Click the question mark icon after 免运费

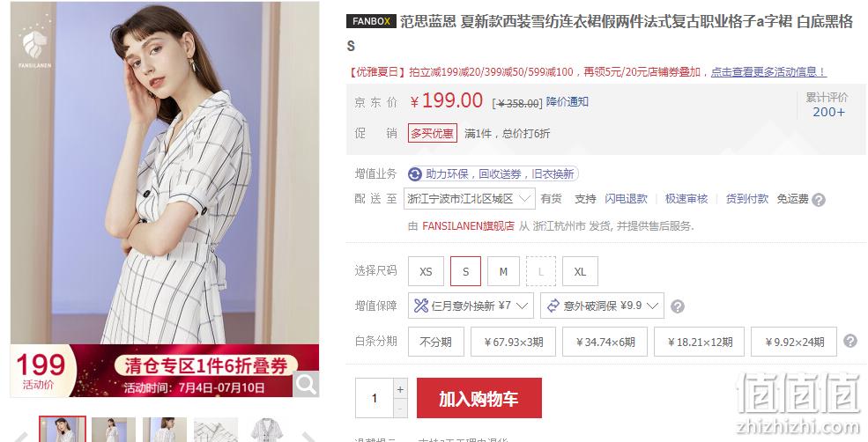pos(818,200)
